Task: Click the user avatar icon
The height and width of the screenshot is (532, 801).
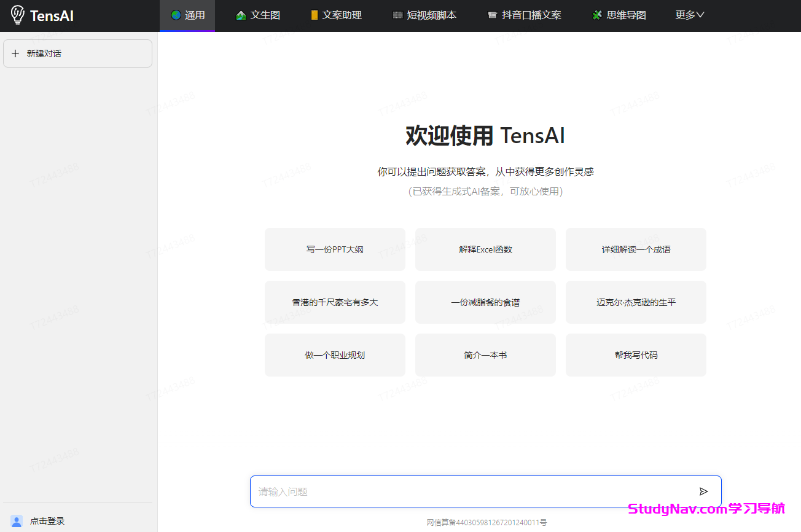Action: coord(17,521)
